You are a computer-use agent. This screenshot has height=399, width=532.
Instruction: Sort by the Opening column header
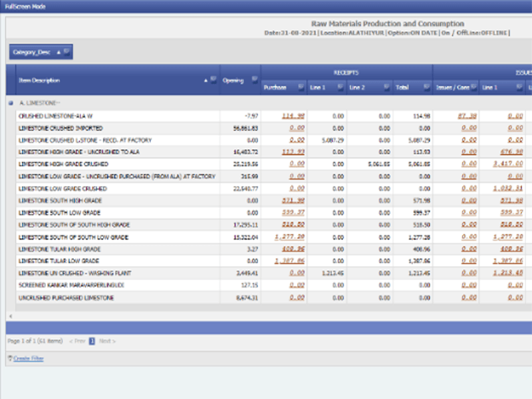(x=233, y=80)
